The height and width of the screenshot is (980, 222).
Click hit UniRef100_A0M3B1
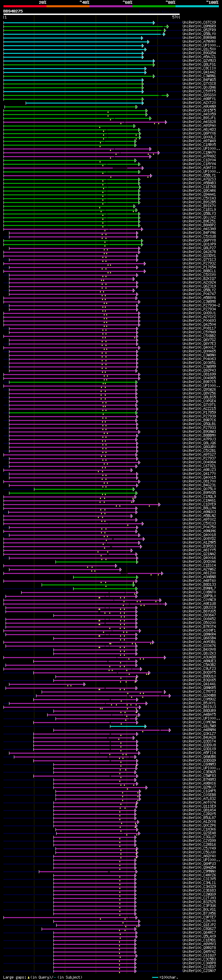coord(199,642)
